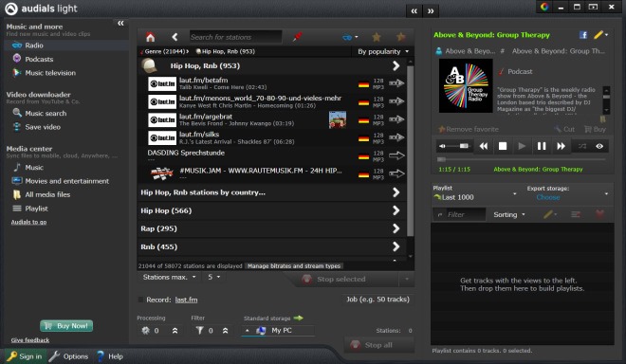Open the Give feedback link
This screenshot has height=364, width=626.
coord(30,340)
